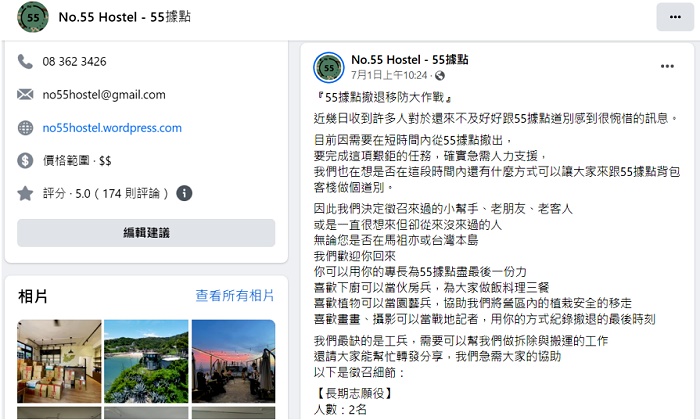Viewport: 700px width, 420px height.
Task: Click the rating star icon
Action: tap(25, 193)
